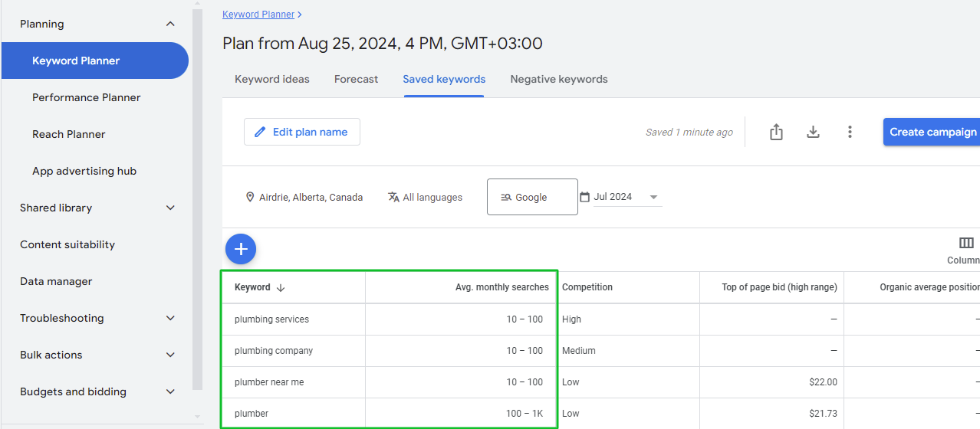Open Content suitability in the sidebar
The width and height of the screenshot is (980, 429).
tap(67, 244)
